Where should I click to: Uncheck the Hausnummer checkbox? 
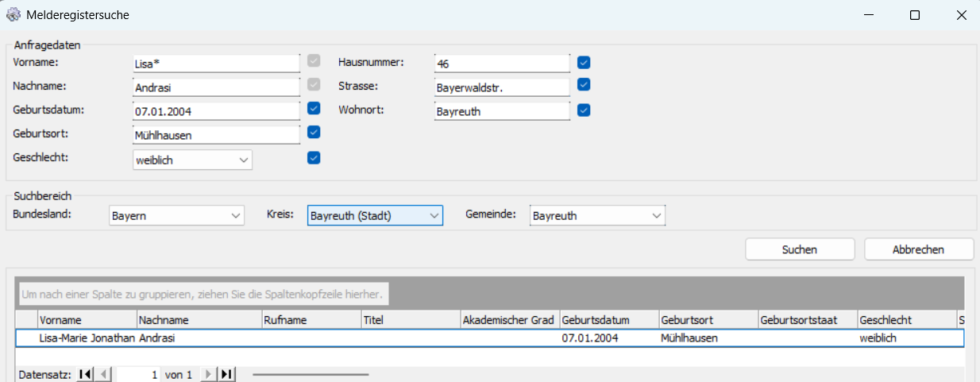tap(584, 62)
